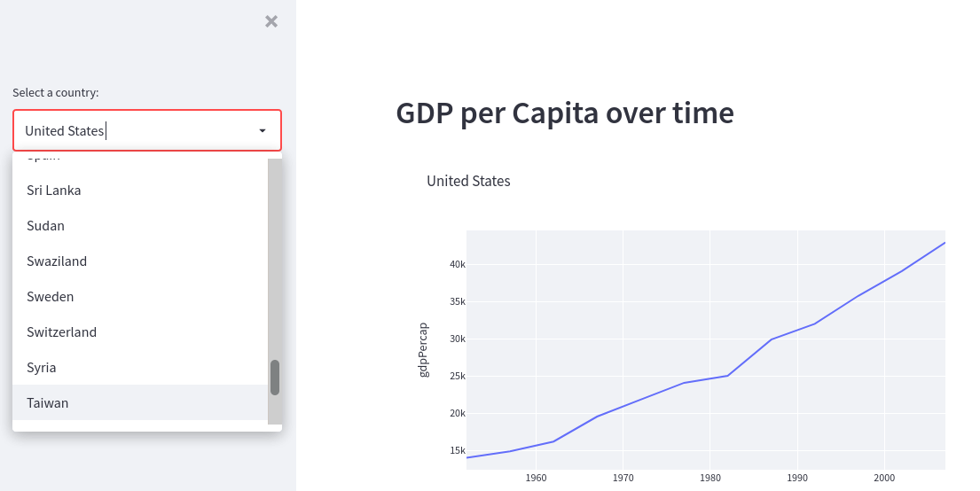Choose Sudan in the country list
The image size is (980, 491).
(140, 225)
